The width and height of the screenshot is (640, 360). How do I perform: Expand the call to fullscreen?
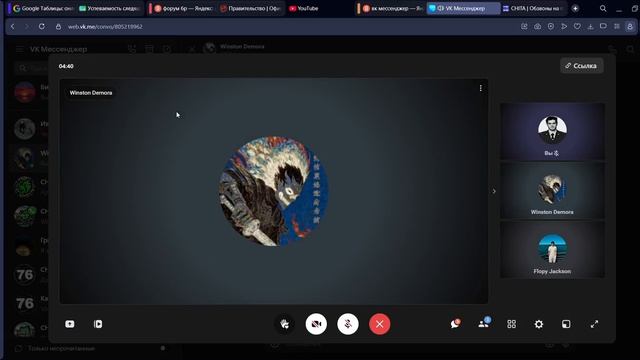594,324
